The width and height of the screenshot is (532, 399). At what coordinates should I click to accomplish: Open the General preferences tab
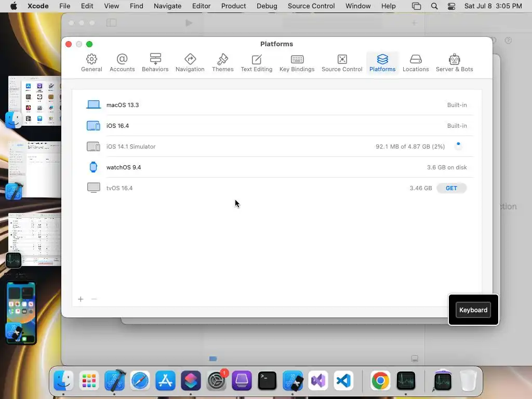click(x=91, y=63)
